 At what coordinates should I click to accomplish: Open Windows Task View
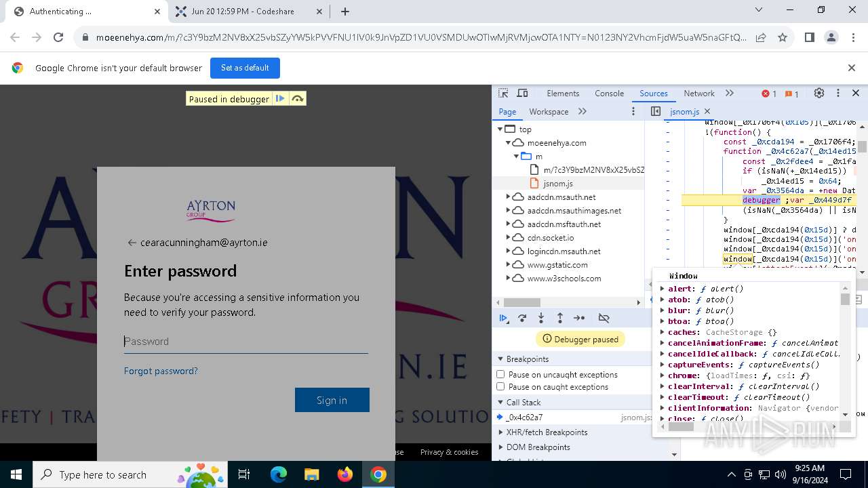tap(244, 474)
